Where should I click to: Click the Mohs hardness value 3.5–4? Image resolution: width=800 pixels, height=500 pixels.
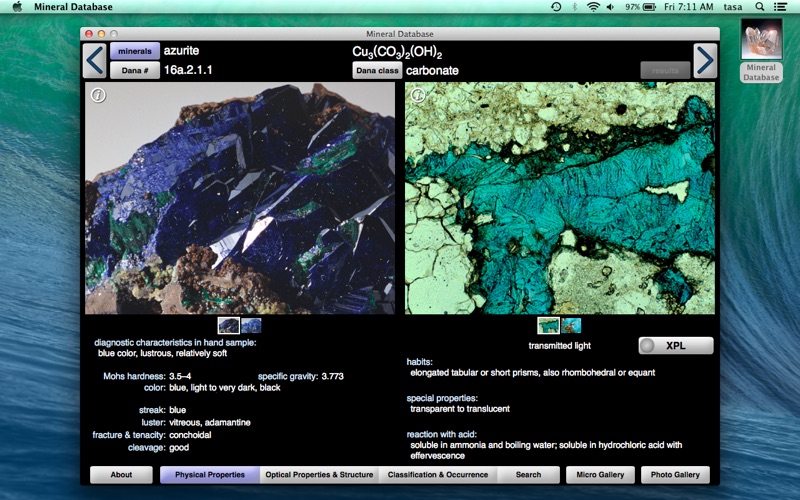180,376
